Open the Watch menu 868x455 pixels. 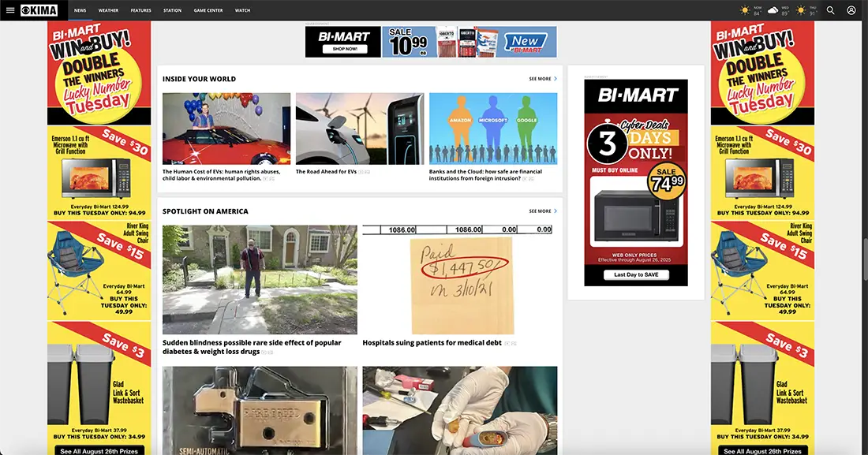coord(242,10)
